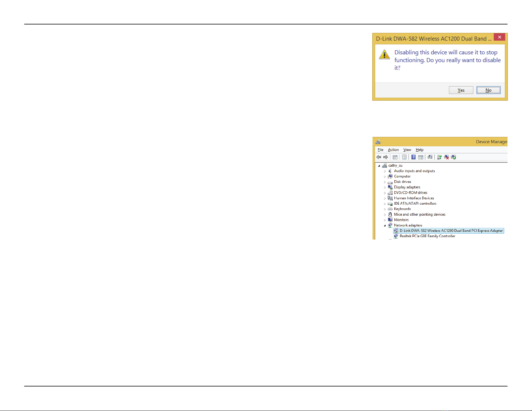Image resolution: width=532 pixels, height=411 pixels.
Task: Select the IDE ATA/ATAPI controllers label
Action: pyautogui.click(x=415, y=203)
